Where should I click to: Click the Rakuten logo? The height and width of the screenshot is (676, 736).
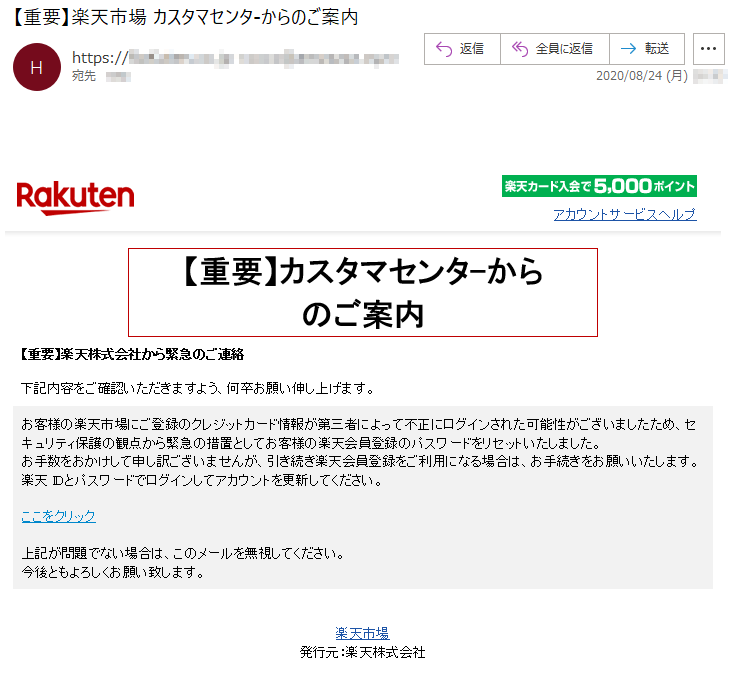tap(76, 198)
